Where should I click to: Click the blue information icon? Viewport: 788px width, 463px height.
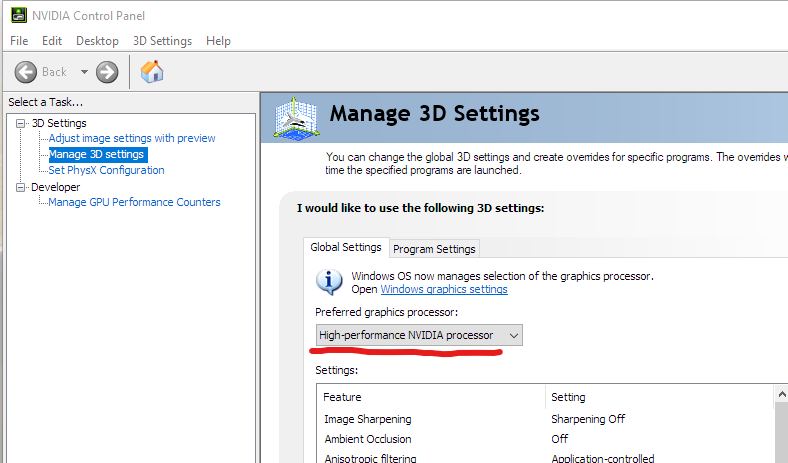tap(329, 281)
